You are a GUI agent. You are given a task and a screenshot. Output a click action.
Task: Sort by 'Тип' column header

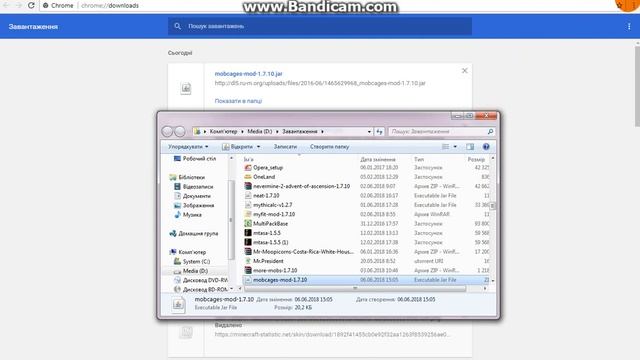click(x=419, y=159)
